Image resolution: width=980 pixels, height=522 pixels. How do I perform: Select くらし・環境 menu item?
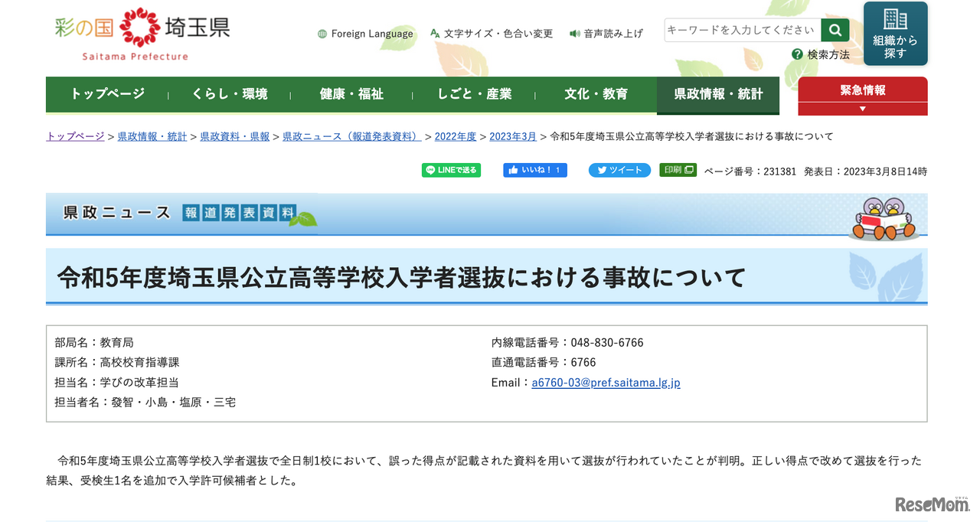pos(230,94)
